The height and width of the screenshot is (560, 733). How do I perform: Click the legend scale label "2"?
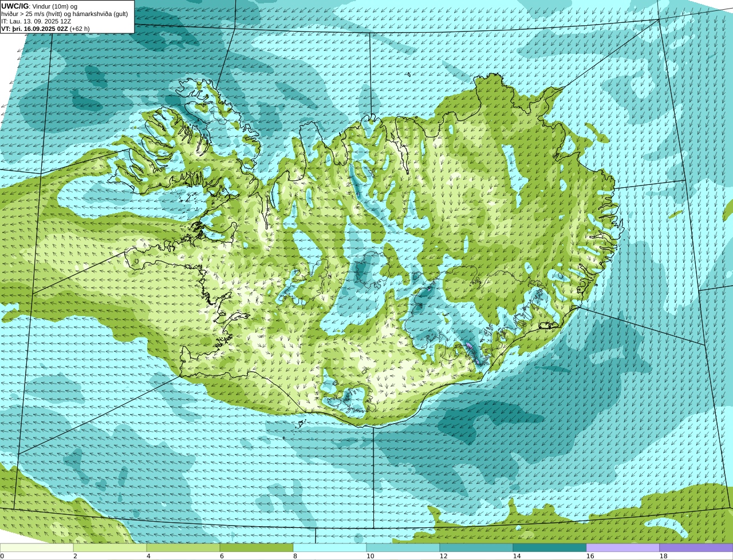pos(75,556)
